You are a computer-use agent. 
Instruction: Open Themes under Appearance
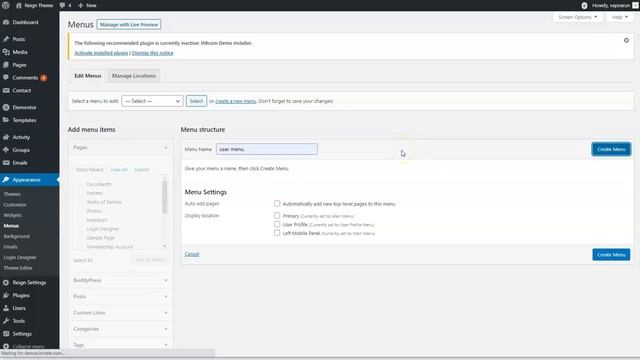(x=12, y=194)
